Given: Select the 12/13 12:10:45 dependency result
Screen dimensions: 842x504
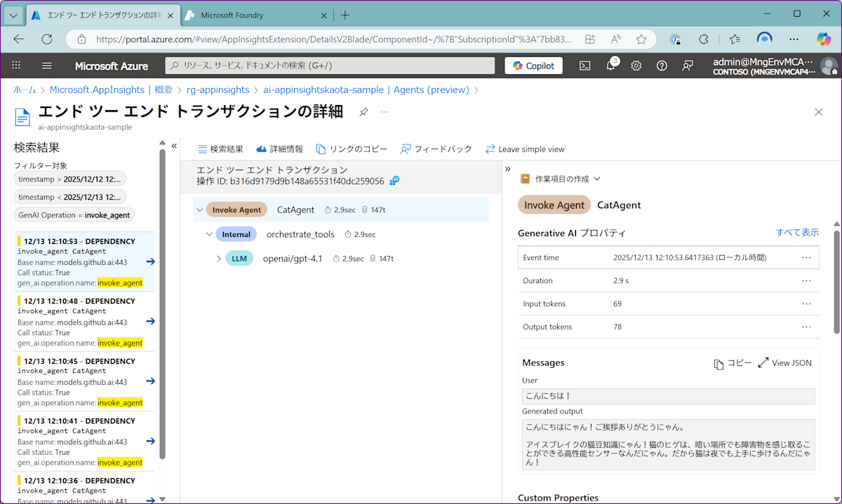Looking at the screenshot, I should click(85, 381).
